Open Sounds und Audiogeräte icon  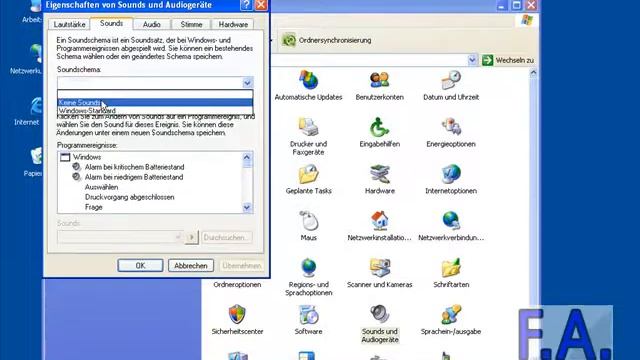pos(380,324)
